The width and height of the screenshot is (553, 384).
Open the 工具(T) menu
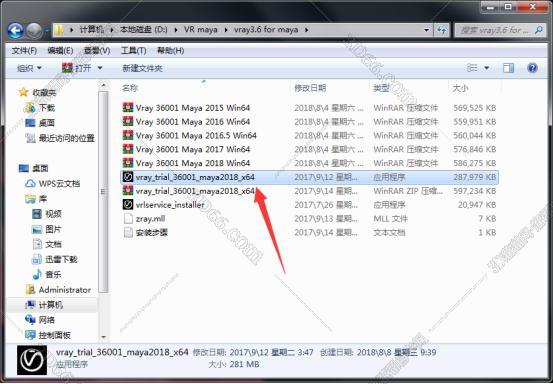[133, 51]
